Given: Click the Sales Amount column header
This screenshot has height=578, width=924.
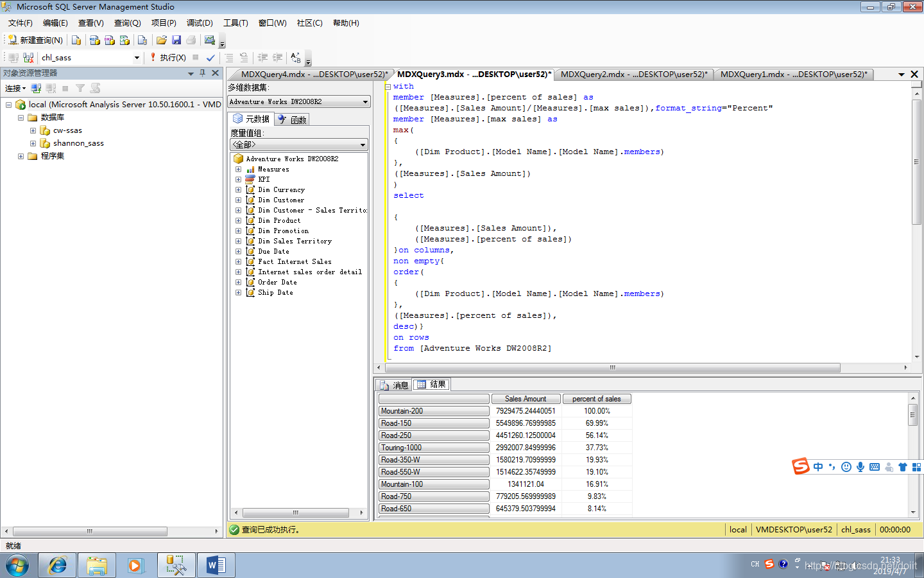Looking at the screenshot, I should pos(526,399).
